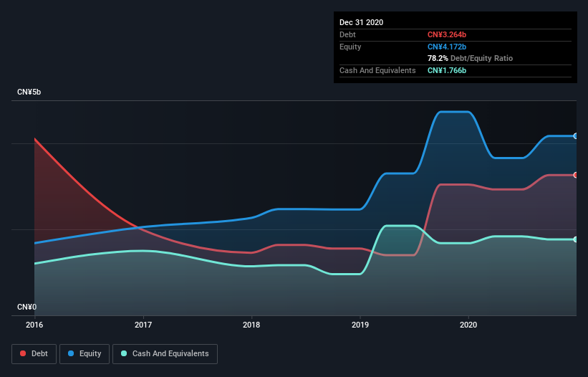This screenshot has height=377, width=588.
Task: Click the CN¥4.172b equity value
Action: coord(447,47)
